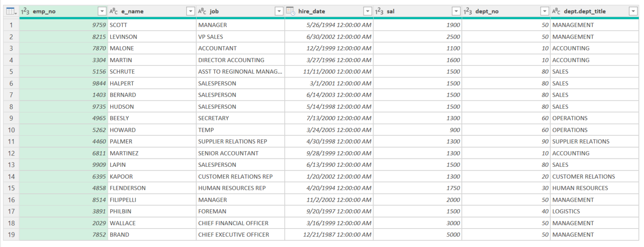Click the sal column number type icon
Screen dimensions: 644x247
pyautogui.click(x=379, y=11)
